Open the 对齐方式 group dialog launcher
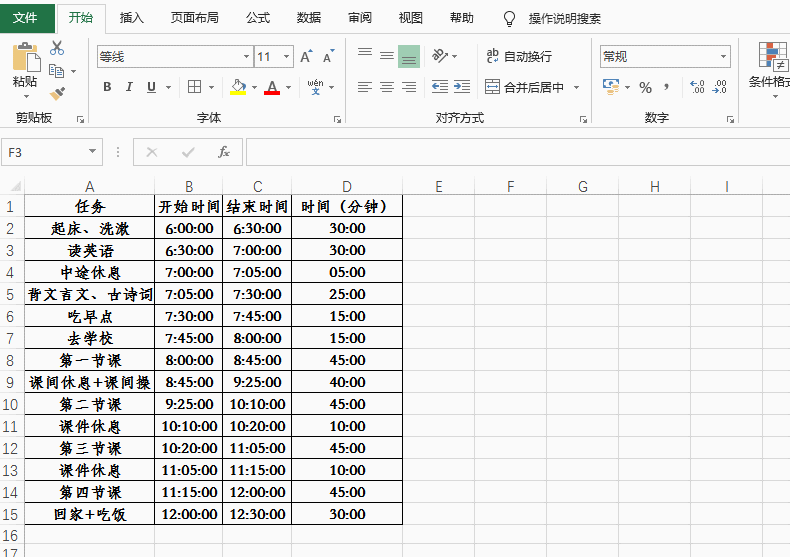The height and width of the screenshot is (557, 790). point(583,119)
